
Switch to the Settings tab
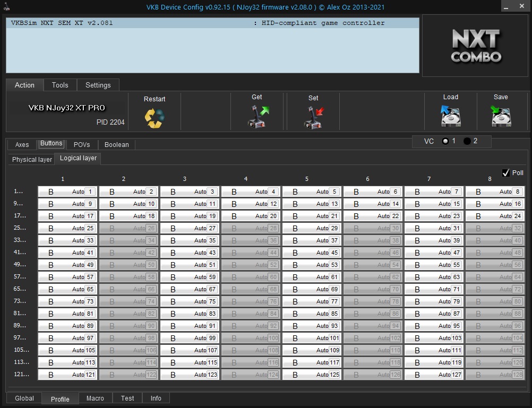pos(98,85)
